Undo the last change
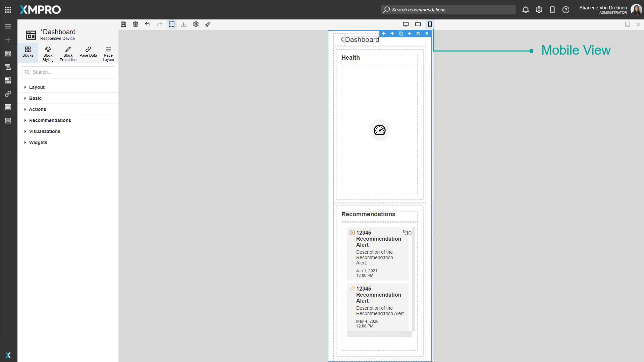This screenshot has height=362, width=644. [148, 24]
